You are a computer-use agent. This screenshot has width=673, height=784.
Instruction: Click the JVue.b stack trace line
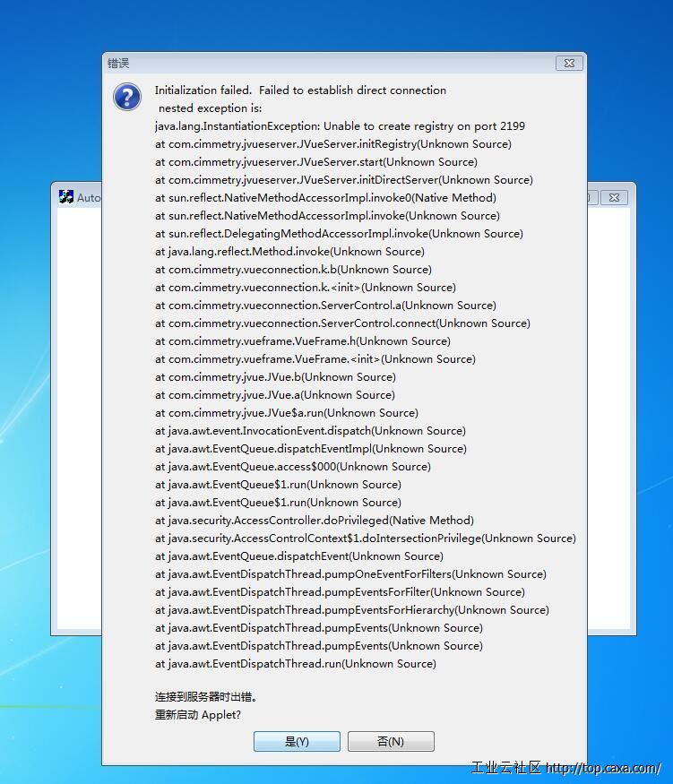click(275, 377)
